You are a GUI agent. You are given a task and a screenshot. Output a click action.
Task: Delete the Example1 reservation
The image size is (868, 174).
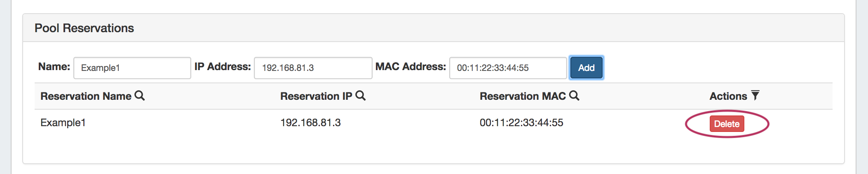pos(727,124)
